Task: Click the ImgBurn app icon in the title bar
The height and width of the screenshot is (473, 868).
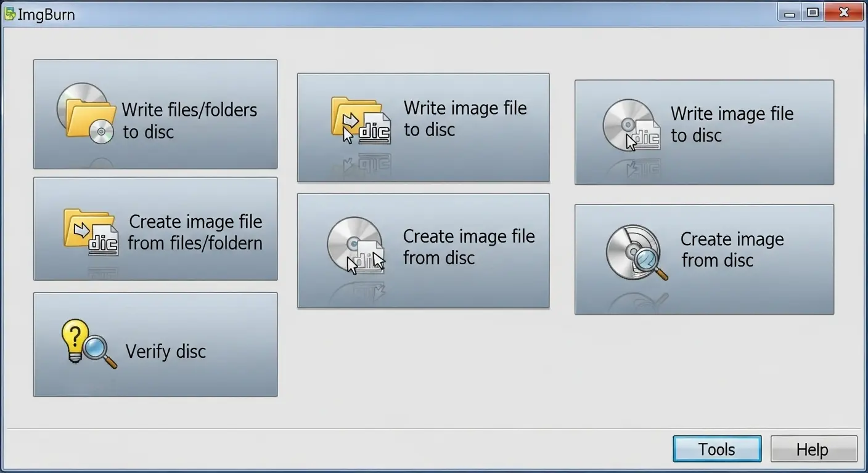Action: click(x=10, y=13)
